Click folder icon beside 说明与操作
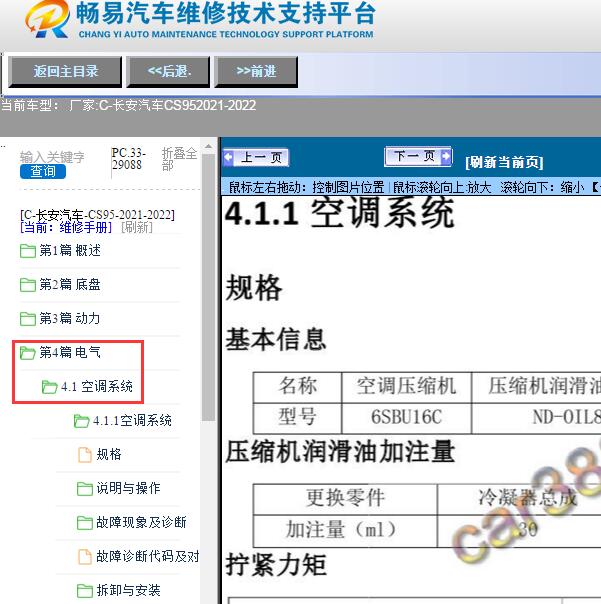The width and height of the screenshot is (601, 604). (x=85, y=488)
